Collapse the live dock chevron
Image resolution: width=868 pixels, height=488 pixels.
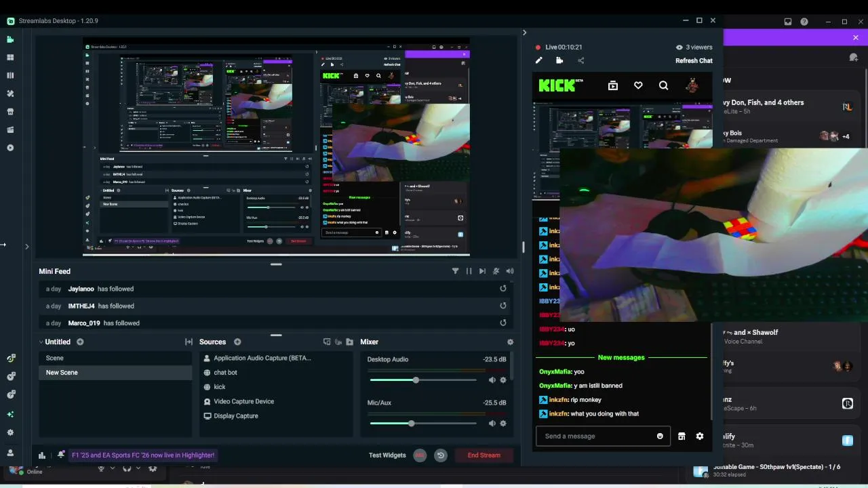pyautogui.click(x=524, y=33)
